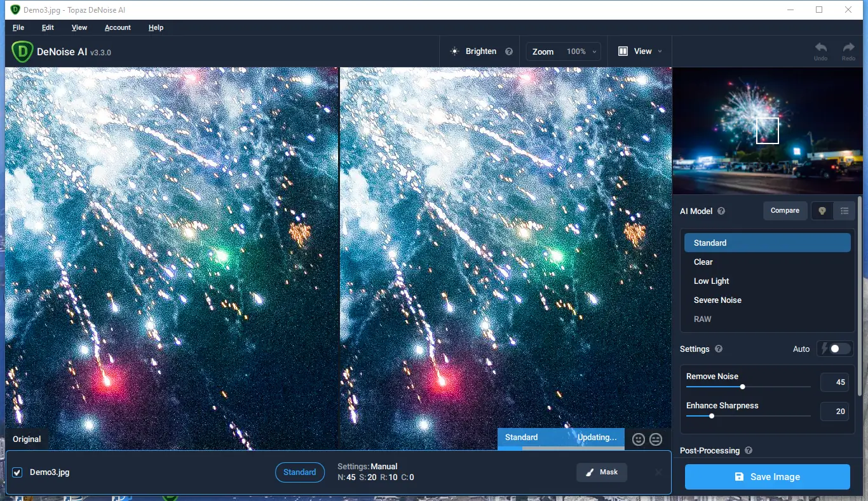Click the DeNoise AI shield logo
Image resolution: width=868 pixels, height=501 pixels.
[22, 51]
